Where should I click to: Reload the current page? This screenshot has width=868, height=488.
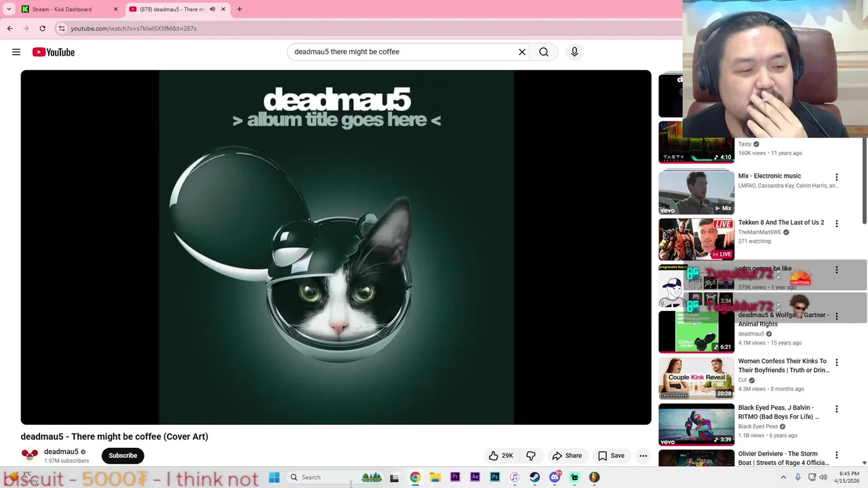(42, 28)
